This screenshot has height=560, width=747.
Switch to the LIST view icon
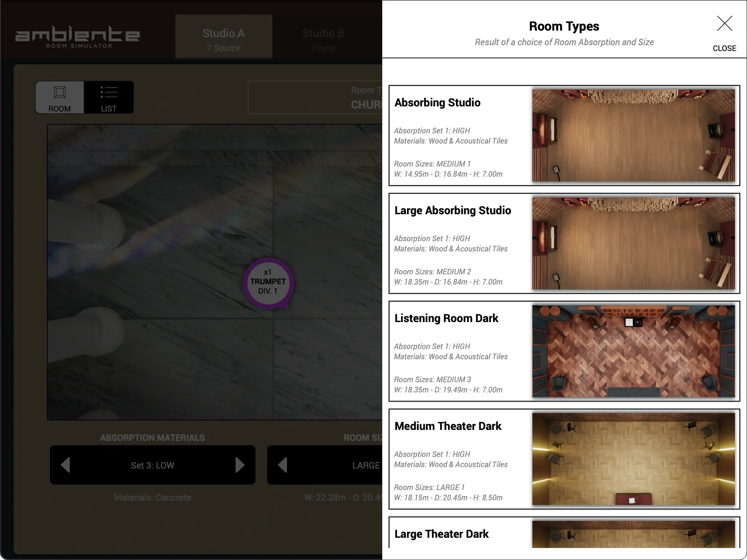pos(109,97)
